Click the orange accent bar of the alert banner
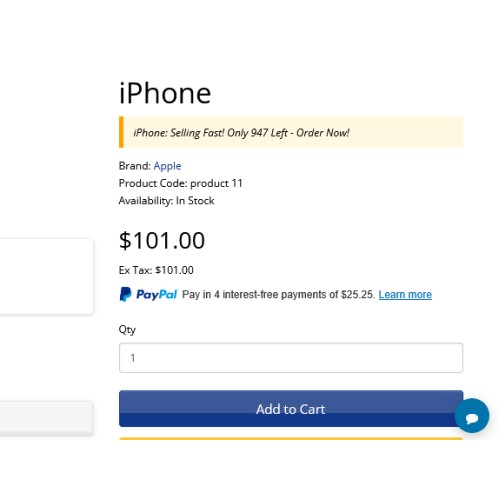 pos(121,132)
